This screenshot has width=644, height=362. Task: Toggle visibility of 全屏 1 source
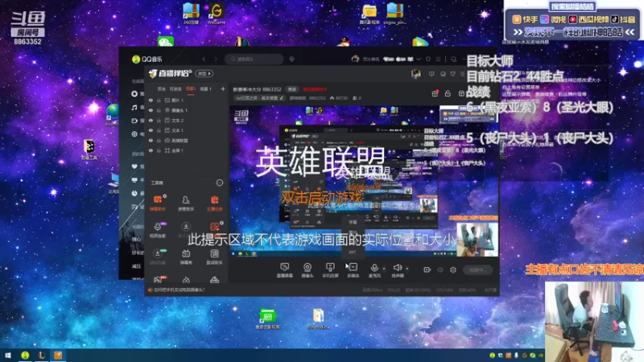pyautogui.click(x=151, y=150)
